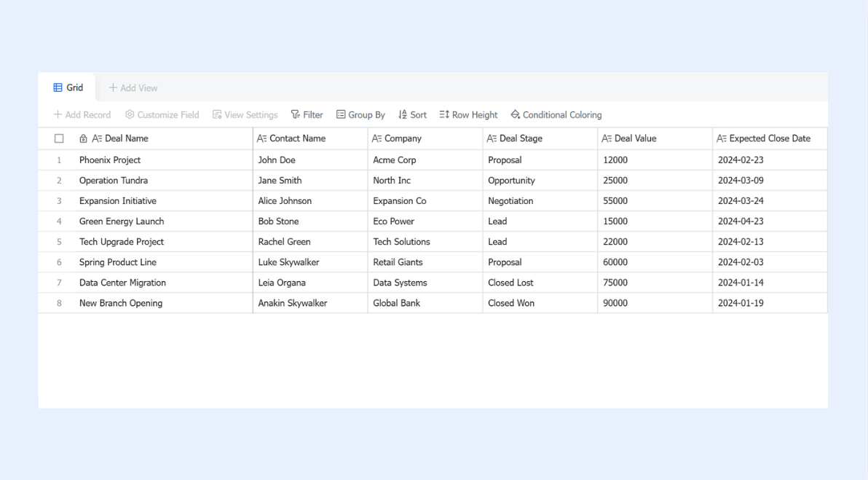Open the Row Height menu
The image size is (868, 480).
pos(469,114)
